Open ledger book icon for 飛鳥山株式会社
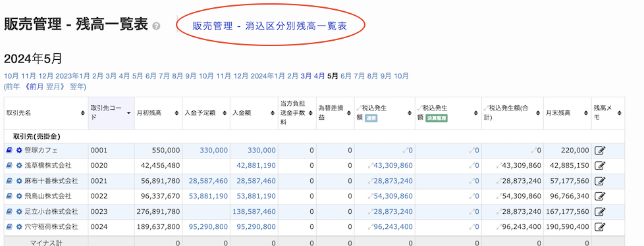This screenshot has height=246, width=644. (9, 197)
